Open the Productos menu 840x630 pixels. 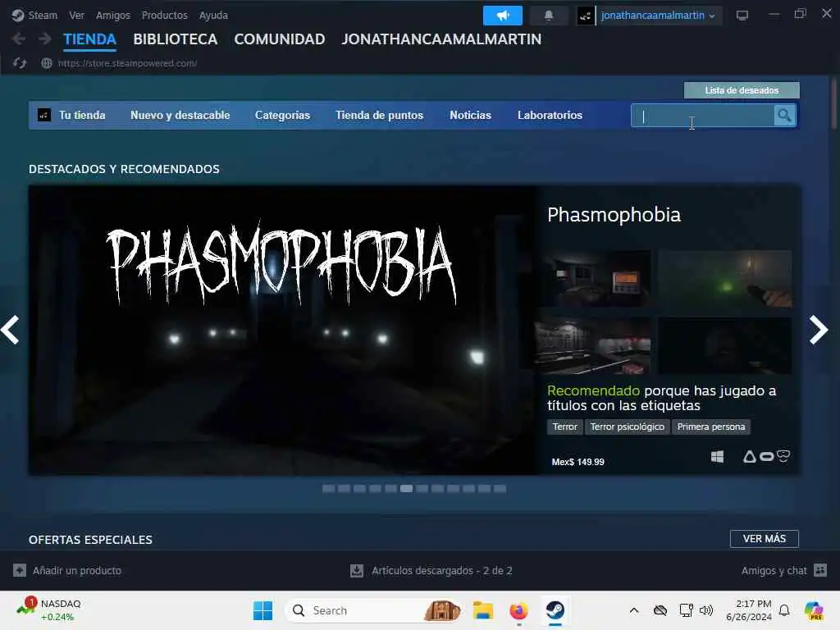(x=164, y=15)
